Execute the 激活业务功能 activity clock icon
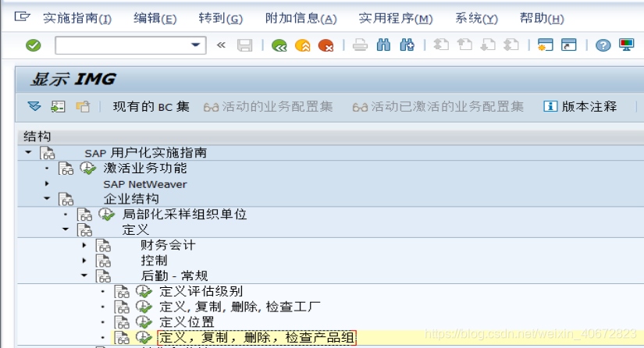 87,169
